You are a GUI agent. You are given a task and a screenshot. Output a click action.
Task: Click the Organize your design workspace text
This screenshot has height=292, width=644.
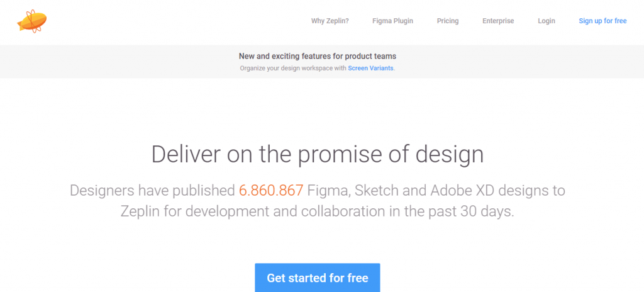point(292,68)
